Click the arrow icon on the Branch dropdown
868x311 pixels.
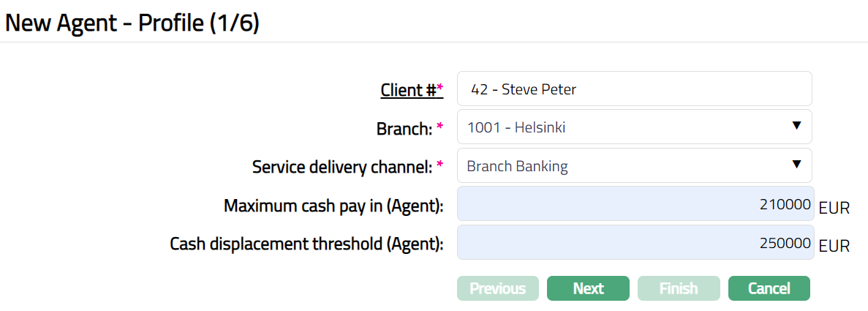click(x=797, y=127)
